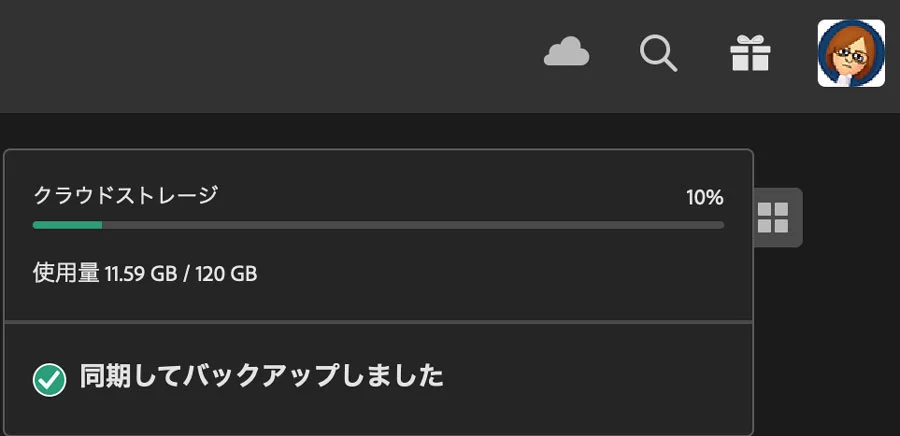900x436 pixels.
Task: Click the 10% storage percentage label
Action: click(704, 197)
